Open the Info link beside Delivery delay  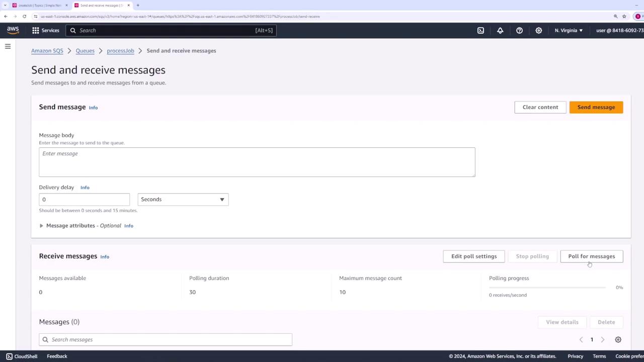pos(85,188)
